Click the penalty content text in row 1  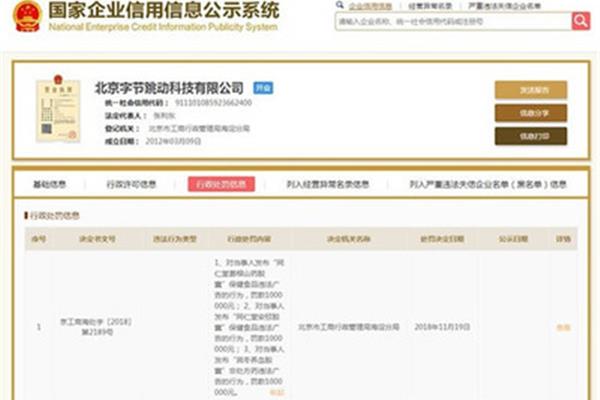point(249,327)
